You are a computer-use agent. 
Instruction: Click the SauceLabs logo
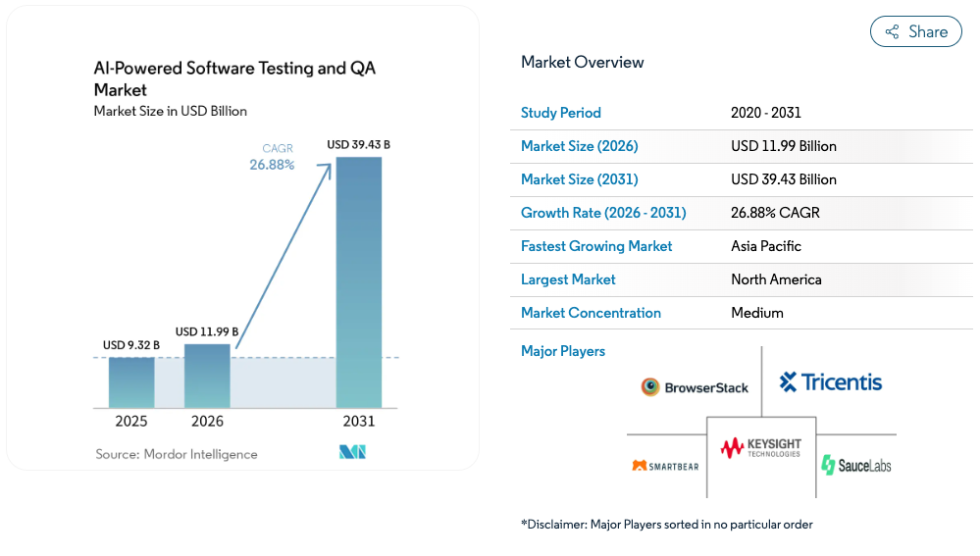pyautogui.click(x=856, y=465)
